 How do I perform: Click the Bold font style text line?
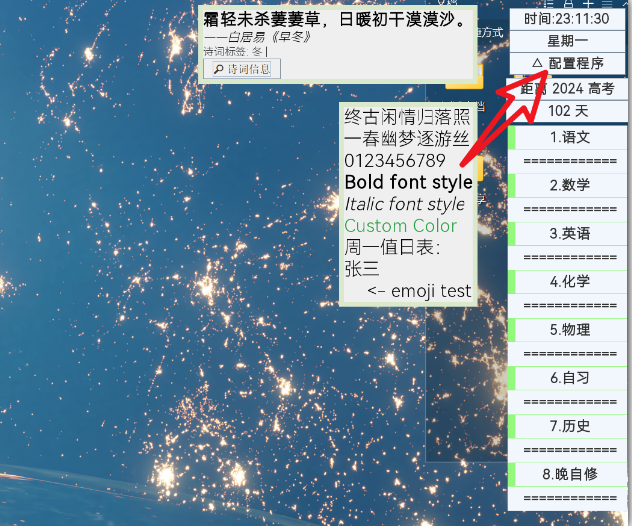point(408,182)
